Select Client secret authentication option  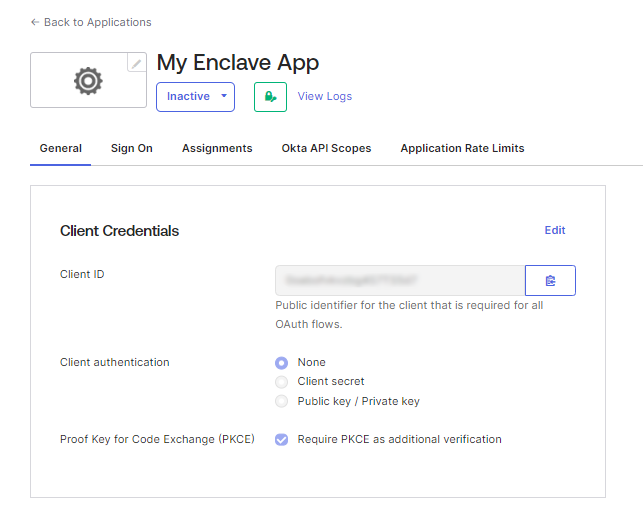(x=281, y=382)
